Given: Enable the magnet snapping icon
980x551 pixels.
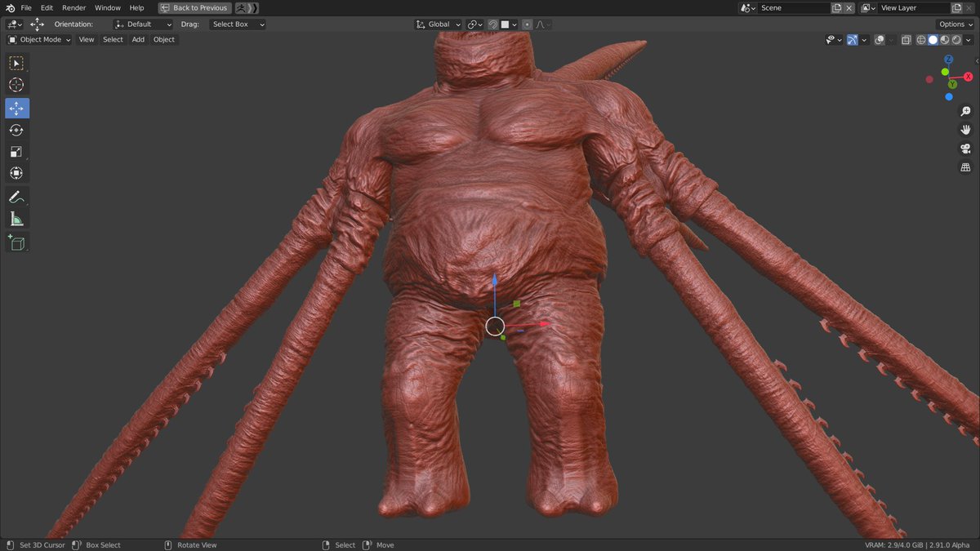Looking at the screenshot, I should 493,24.
